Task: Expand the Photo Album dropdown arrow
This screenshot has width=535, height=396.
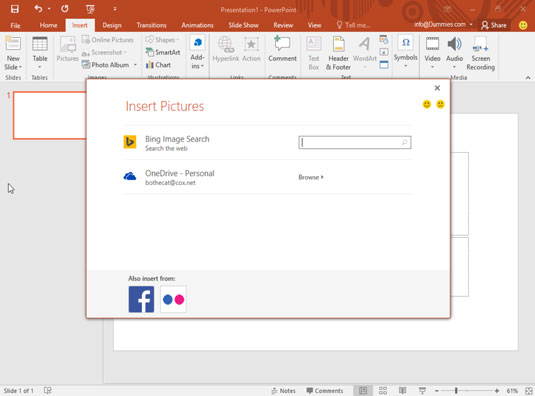Action: (x=135, y=65)
